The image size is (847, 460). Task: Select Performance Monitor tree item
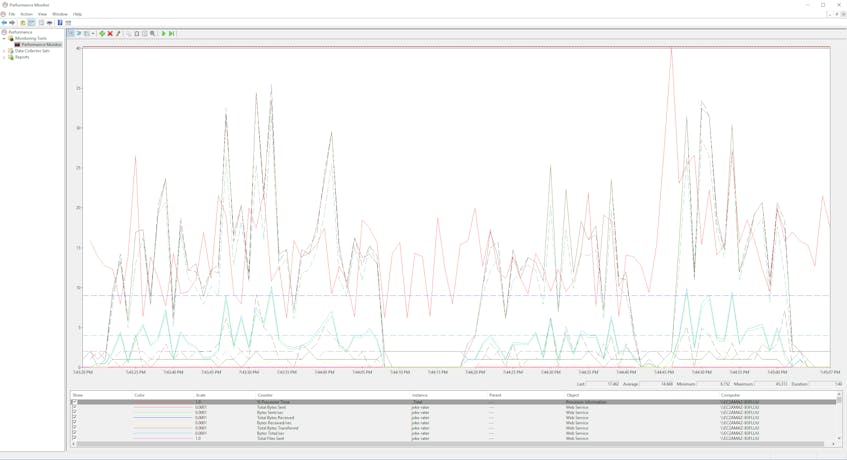42,45
